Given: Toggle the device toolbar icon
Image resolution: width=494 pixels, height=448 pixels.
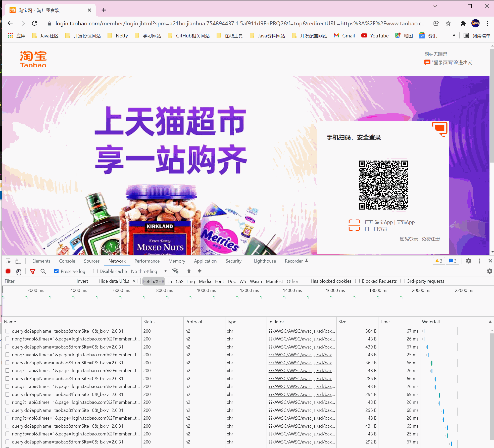Looking at the screenshot, I should click(x=18, y=261).
